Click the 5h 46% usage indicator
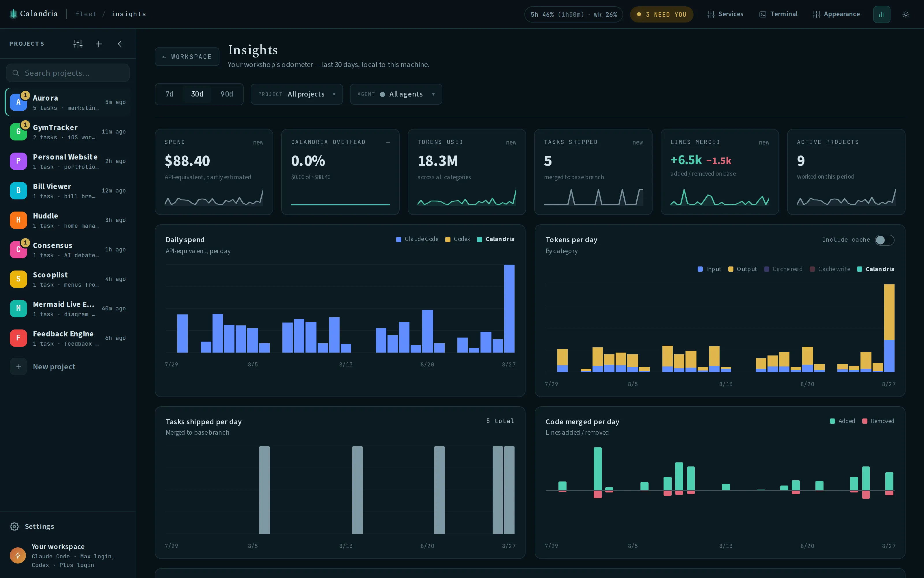Screen dimensions: 924x578 click(x=573, y=14)
